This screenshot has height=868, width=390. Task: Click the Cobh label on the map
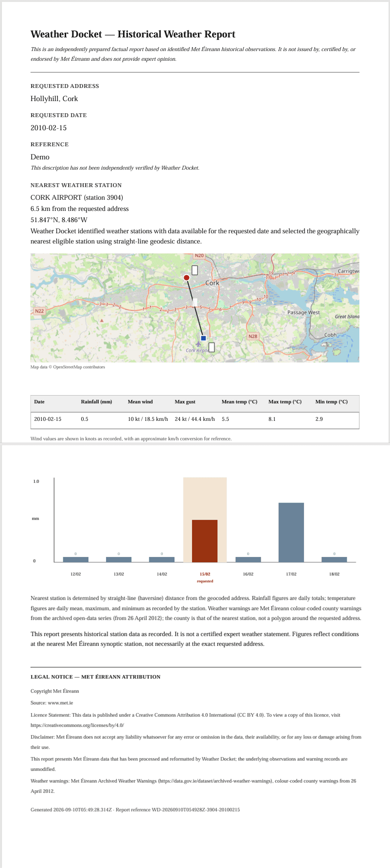(330, 335)
